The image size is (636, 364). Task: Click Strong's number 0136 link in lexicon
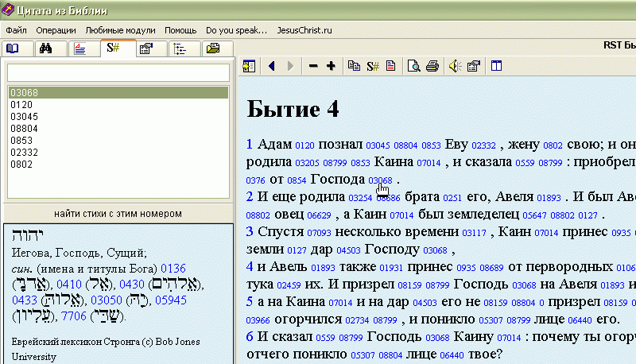[173, 269]
